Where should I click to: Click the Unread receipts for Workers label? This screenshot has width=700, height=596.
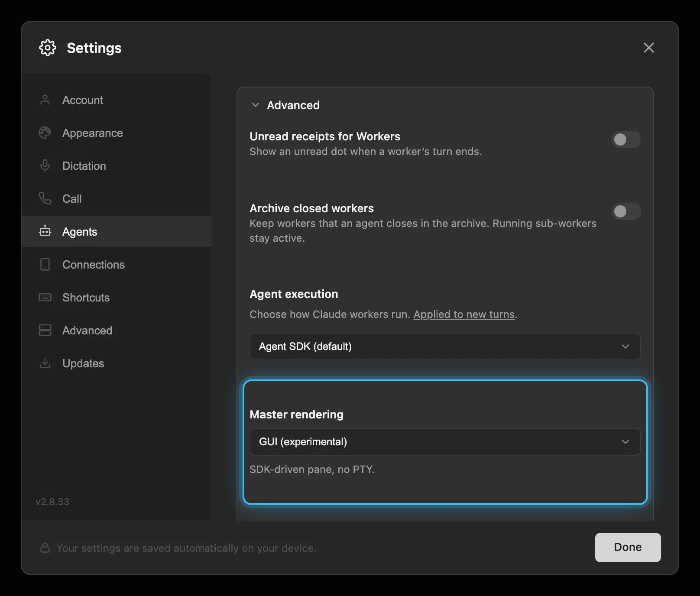(325, 136)
